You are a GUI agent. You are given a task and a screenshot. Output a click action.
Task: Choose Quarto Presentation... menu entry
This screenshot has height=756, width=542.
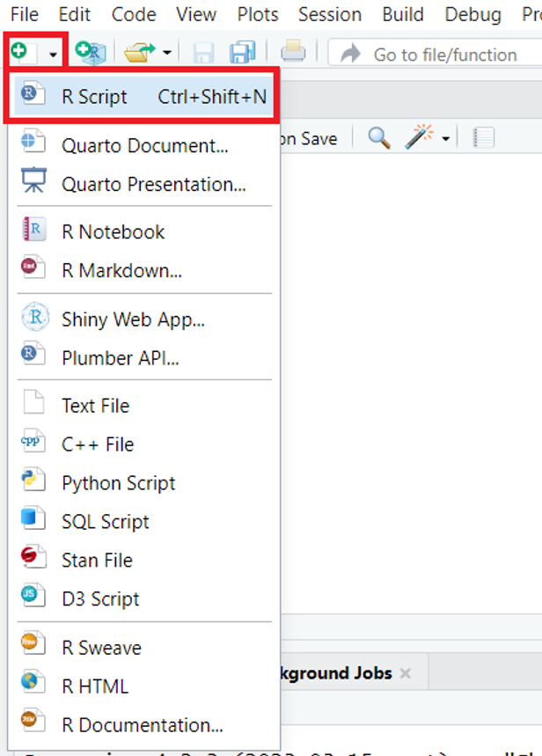click(x=143, y=184)
